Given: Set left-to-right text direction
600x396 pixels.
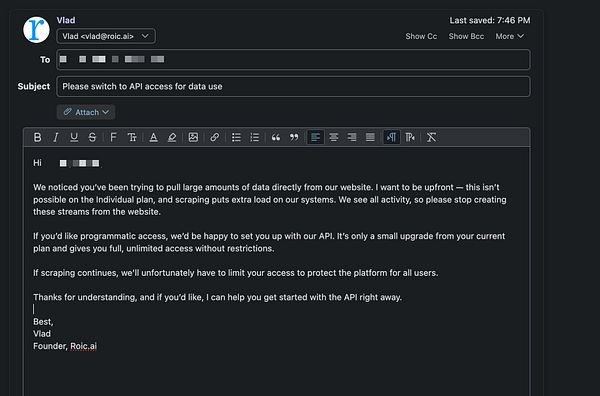Looking at the screenshot, I should (x=391, y=137).
